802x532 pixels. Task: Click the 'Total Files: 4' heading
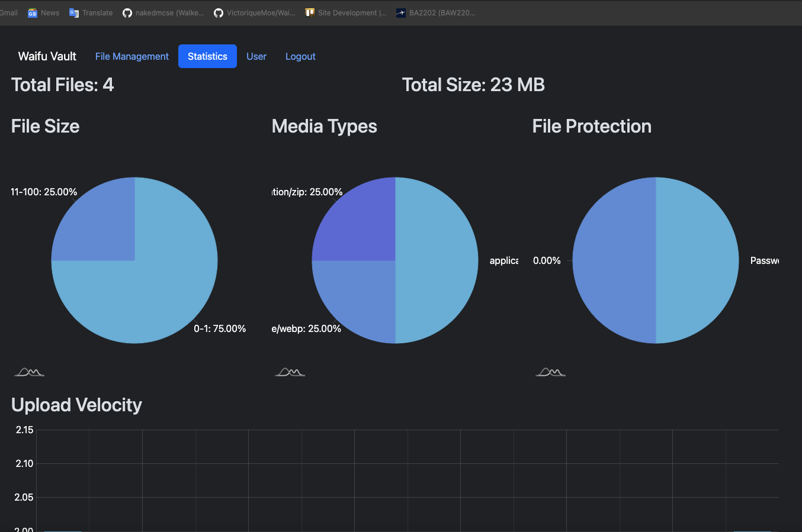(x=63, y=85)
